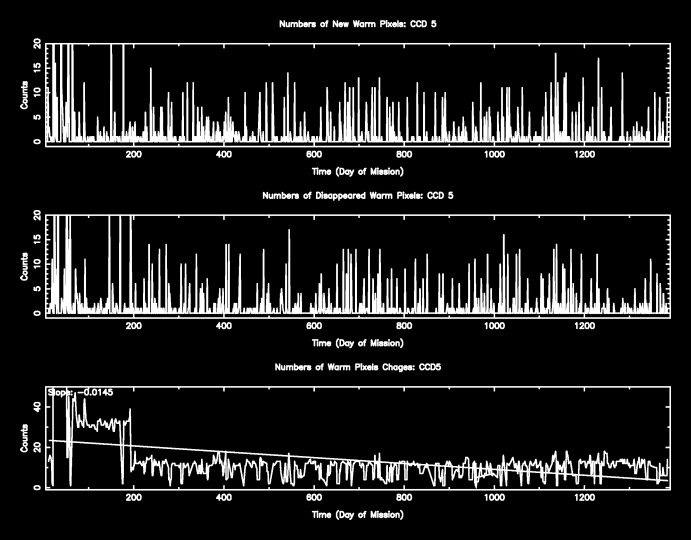691x540 pixels.
Task: Click y-axis tick '15' of New Warm Pixels plot
Action: coord(37,67)
